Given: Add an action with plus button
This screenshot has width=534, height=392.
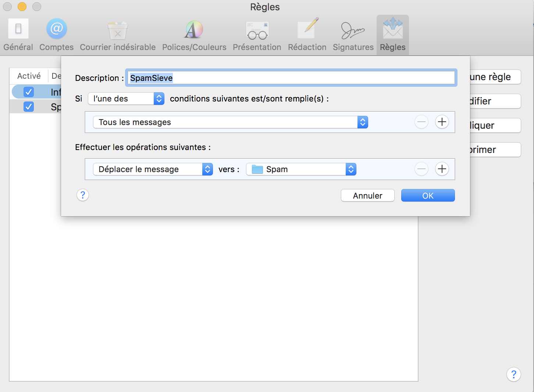Looking at the screenshot, I should point(442,169).
